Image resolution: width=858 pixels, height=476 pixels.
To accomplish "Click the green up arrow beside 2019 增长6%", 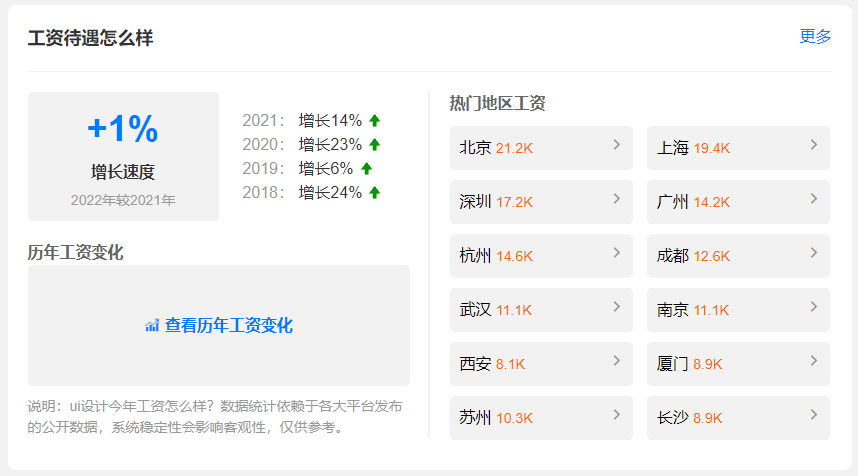I will [x=367, y=169].
